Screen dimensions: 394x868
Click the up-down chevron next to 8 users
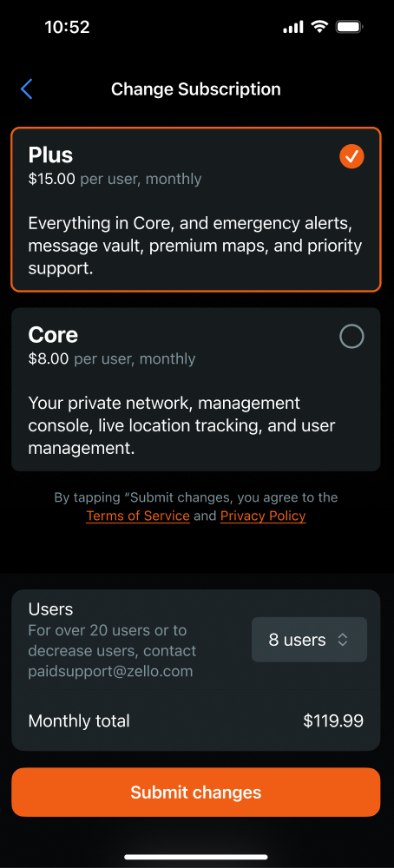[343, 641]
